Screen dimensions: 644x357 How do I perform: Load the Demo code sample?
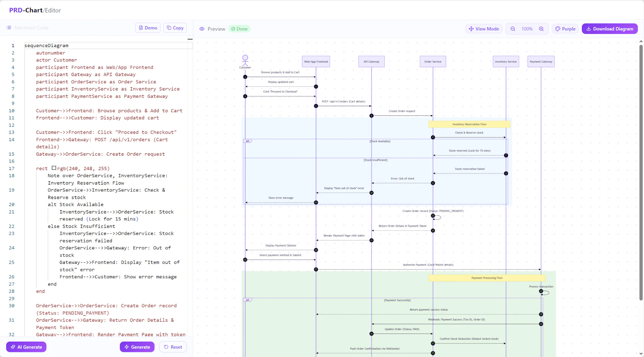[148, 28]
